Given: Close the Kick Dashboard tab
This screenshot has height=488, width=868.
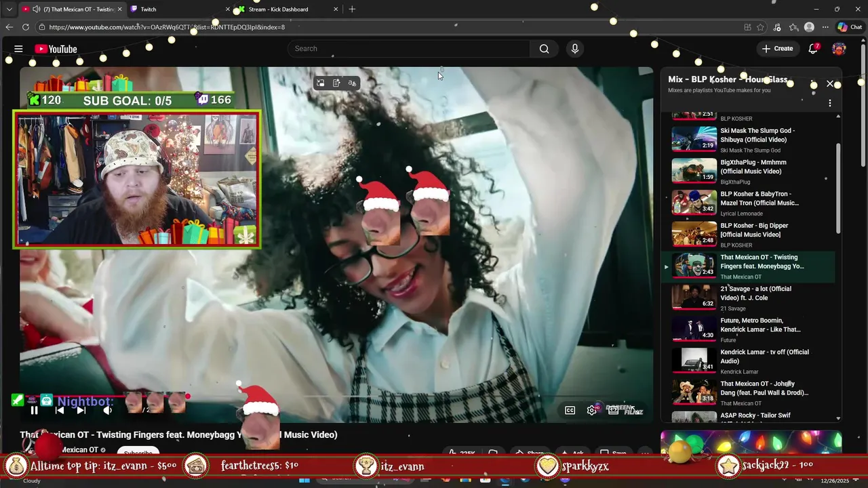Looking at the screenshot, I should (336, 9).
